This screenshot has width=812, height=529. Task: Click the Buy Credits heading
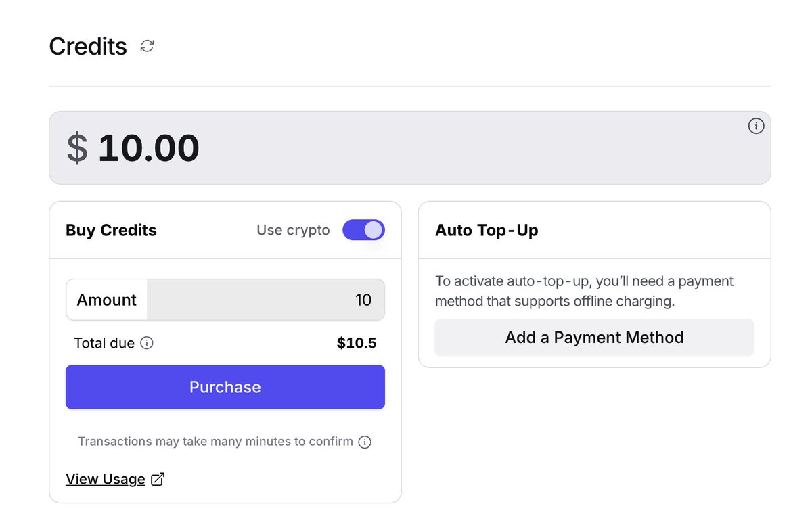111,230
